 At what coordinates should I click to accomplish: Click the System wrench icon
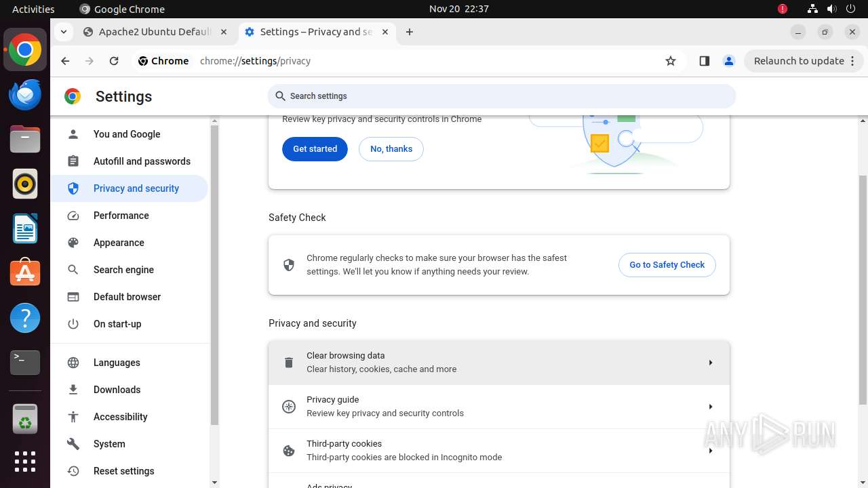73,444
